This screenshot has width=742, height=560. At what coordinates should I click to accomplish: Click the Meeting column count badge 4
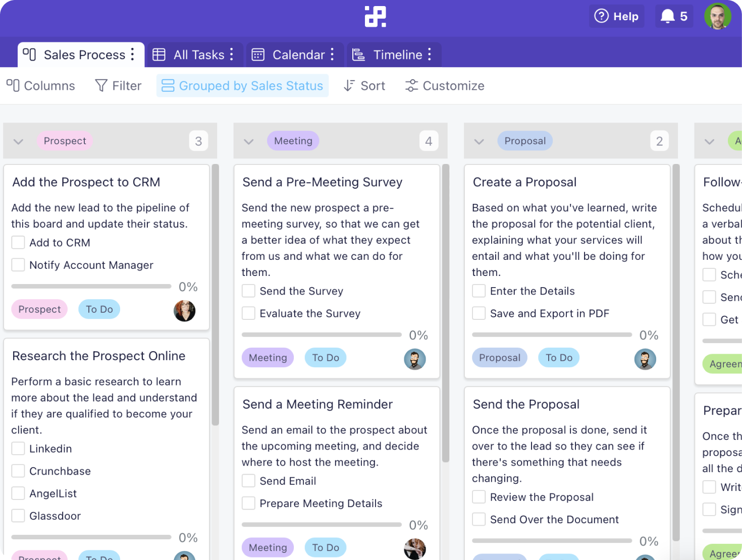pyautogui.click(x=429, y=141)
